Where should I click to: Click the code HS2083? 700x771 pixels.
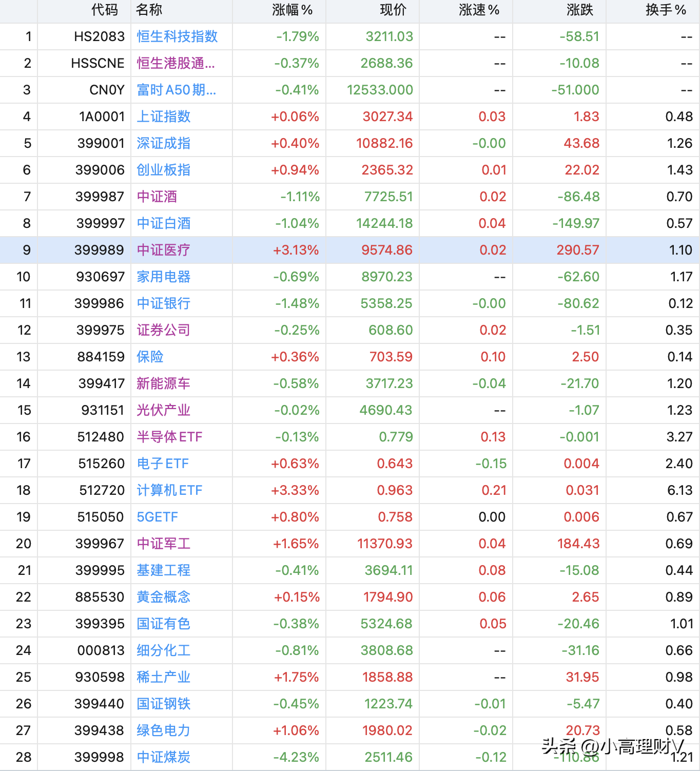point(100,36)
